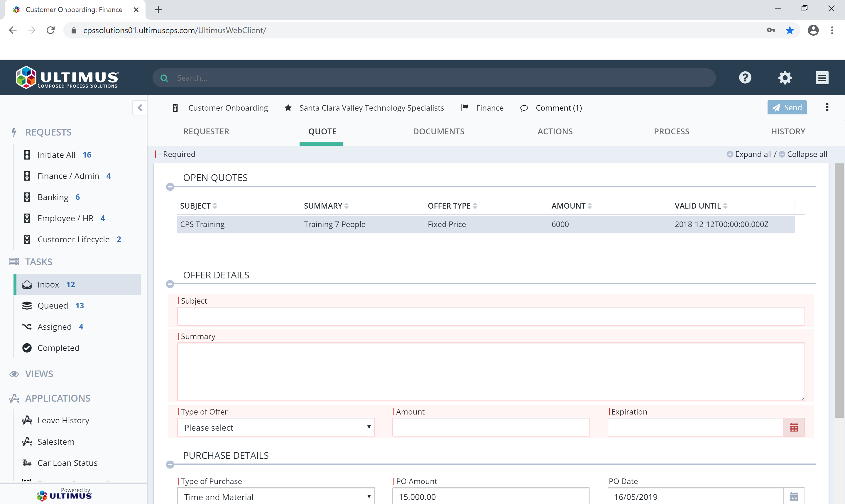Collapse the OPEN QUOTES section

coord(170,187)
